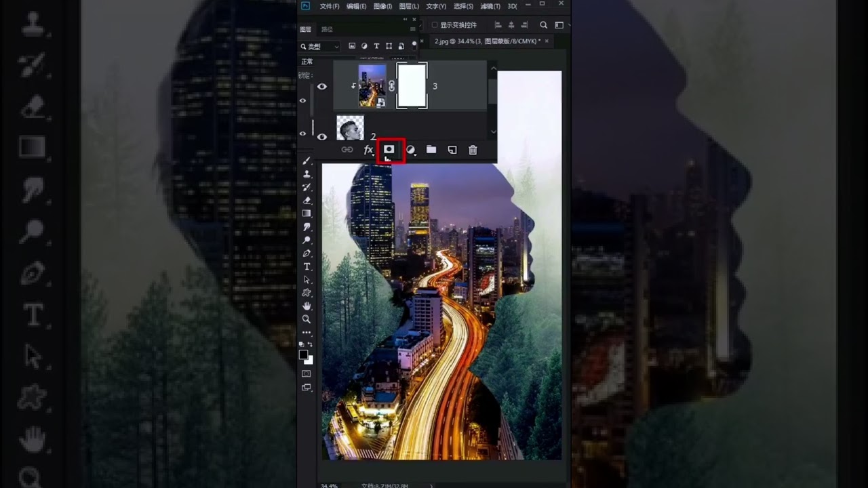This screenshot has height=488, width=868.
Task: Open Layers panel options menu icon
Action: point(413,30)
